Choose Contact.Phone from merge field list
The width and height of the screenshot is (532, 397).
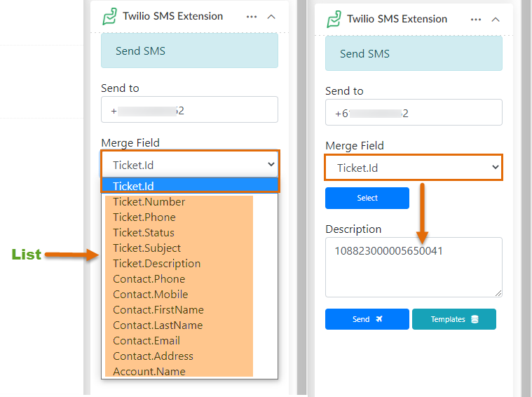(190, 279)
